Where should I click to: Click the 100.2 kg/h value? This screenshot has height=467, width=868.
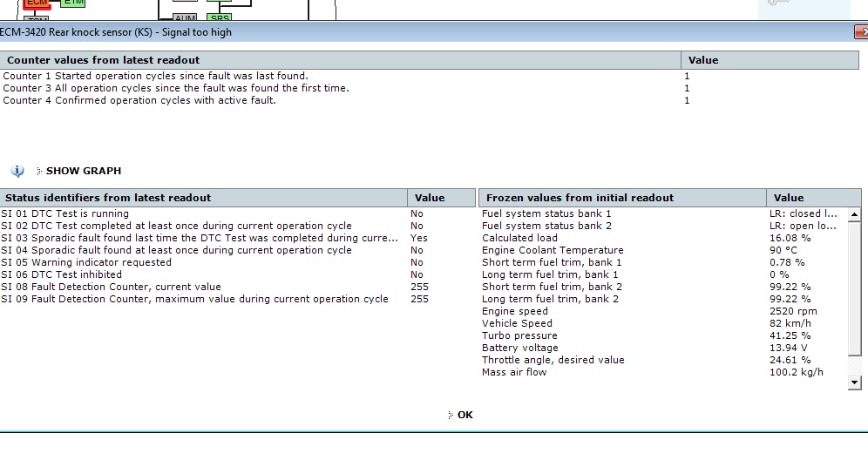tap(796, 372)
